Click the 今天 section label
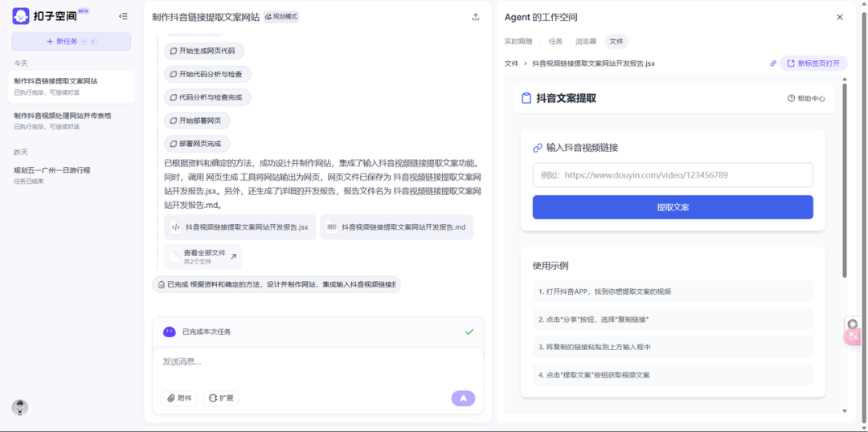868x432 pixels. click(21, 63)
